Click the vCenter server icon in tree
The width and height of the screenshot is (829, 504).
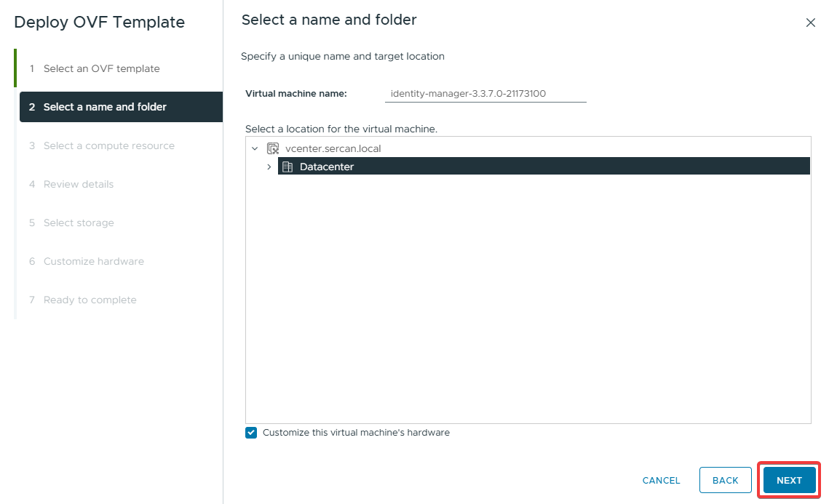pos(273,148)
